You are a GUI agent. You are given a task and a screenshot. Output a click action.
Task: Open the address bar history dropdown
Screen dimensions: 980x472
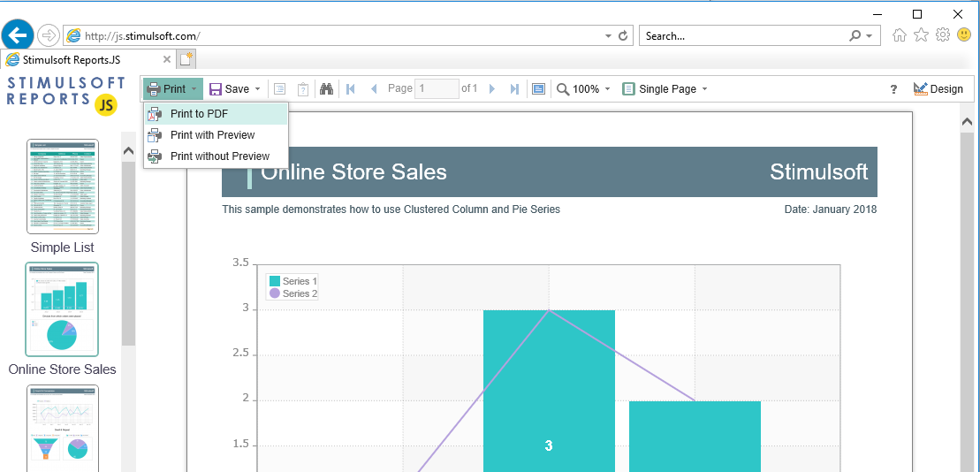608,36
